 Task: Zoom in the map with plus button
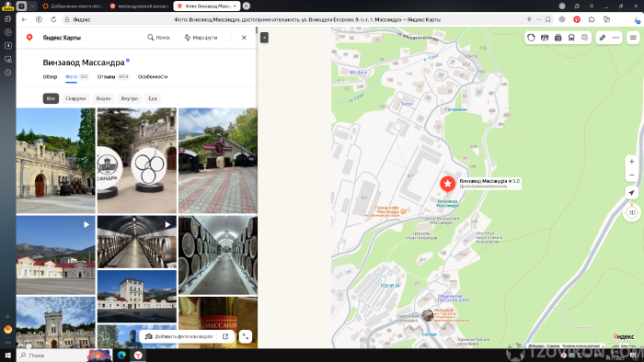[x=632, y=162]
